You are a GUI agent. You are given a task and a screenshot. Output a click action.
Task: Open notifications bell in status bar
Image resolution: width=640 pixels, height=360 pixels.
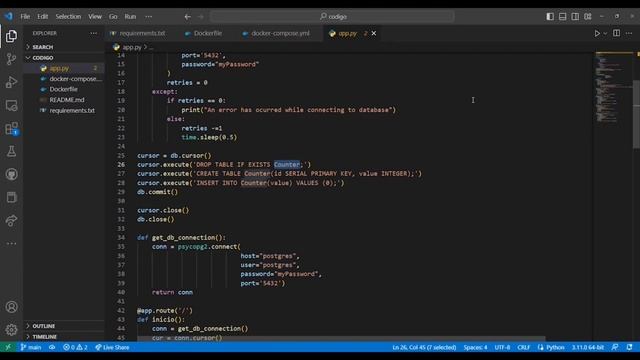click(629, 347)
